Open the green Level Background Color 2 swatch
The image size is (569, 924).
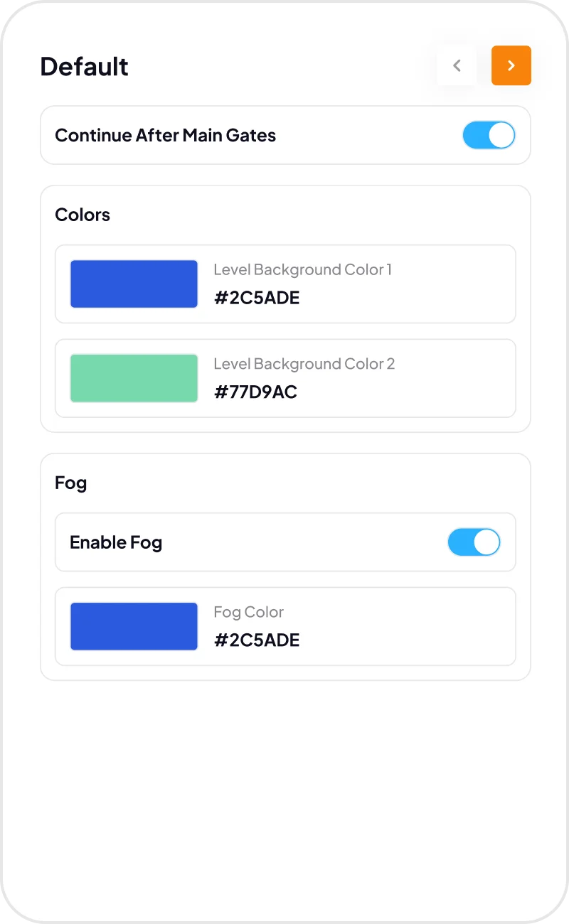(134, 378)
